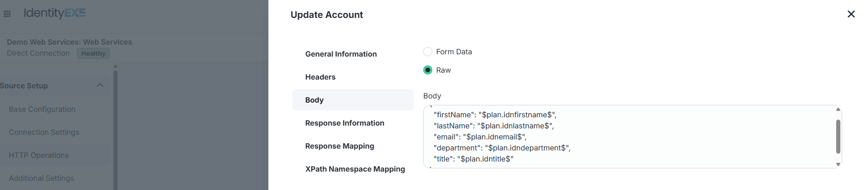Click the "department" line in Body

click(x=502, y=148)
